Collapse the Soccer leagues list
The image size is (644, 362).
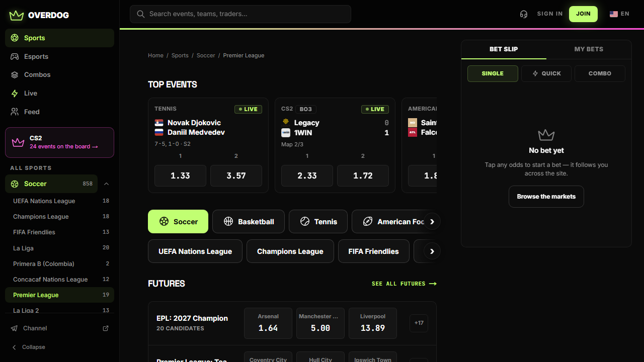point(106,184)
